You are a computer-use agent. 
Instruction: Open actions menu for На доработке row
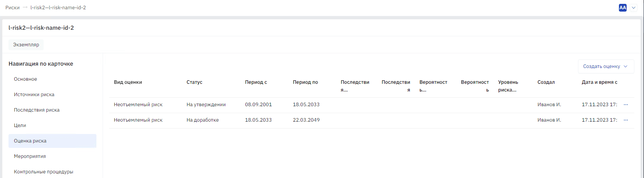(x=626, y=120)
